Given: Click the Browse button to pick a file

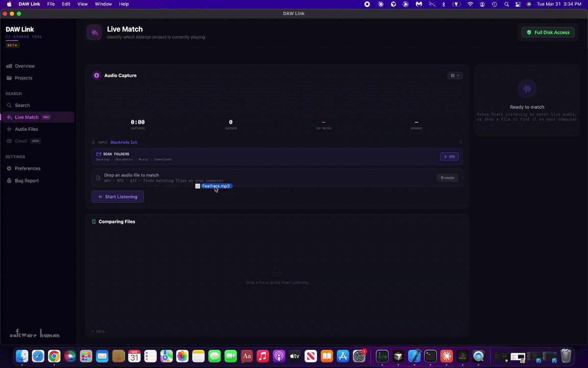Looking at the screenshot, I should tap(447, 177).
